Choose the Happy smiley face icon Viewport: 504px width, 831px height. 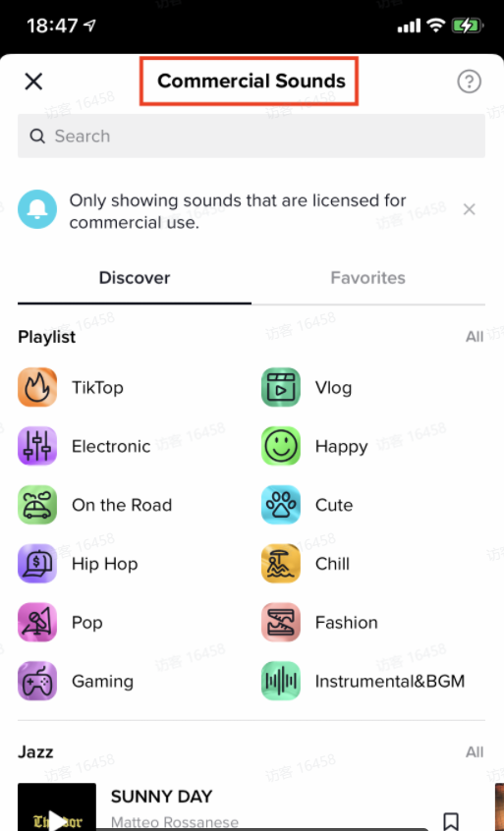281,446
